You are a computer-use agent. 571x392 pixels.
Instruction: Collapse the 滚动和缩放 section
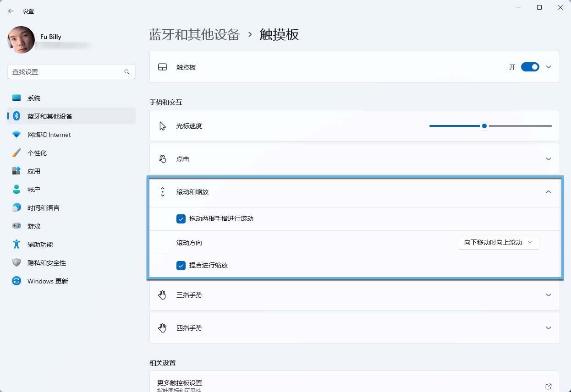[548, 192]
